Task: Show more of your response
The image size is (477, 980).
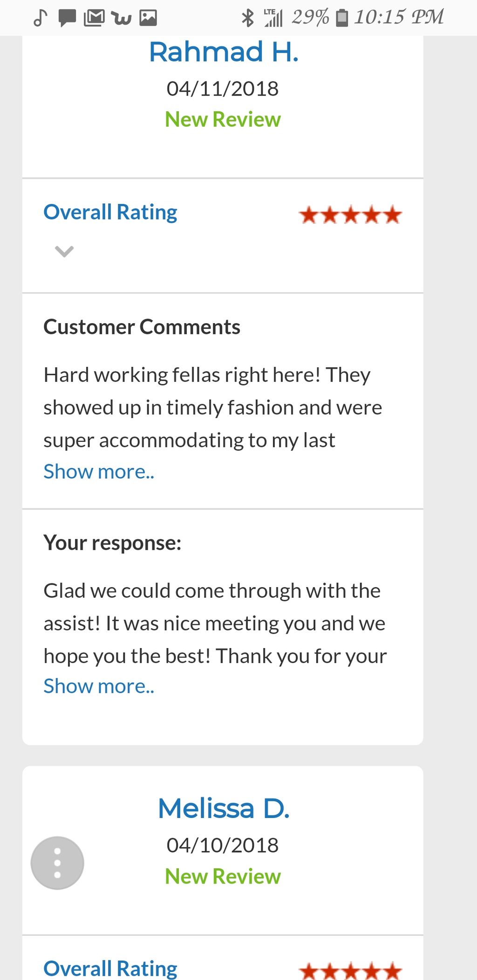Action: click(99, 686)
